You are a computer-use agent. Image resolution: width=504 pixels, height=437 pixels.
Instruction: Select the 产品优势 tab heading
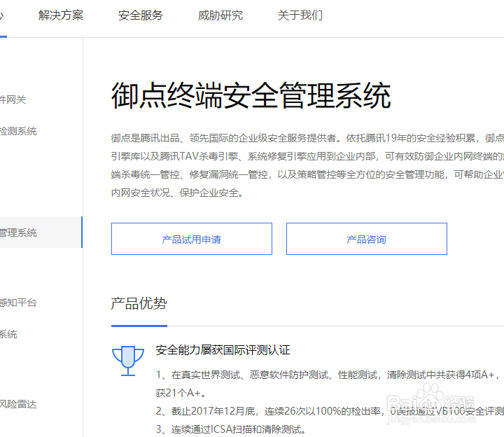139,303
